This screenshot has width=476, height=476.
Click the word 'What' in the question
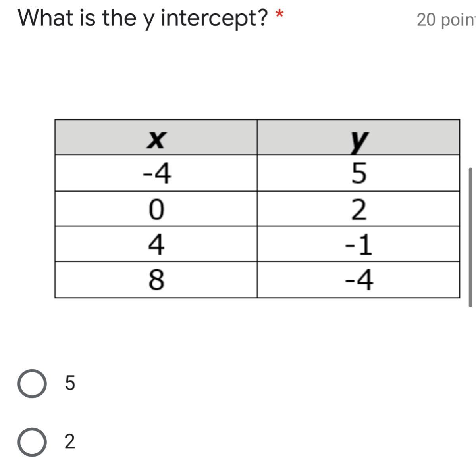coord(46,17)
